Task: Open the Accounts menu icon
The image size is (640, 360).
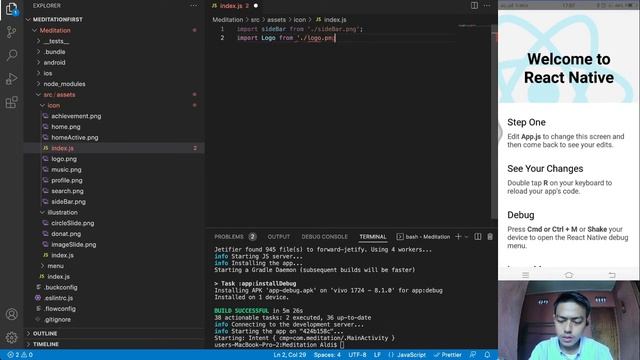Action: click(11, 314)
